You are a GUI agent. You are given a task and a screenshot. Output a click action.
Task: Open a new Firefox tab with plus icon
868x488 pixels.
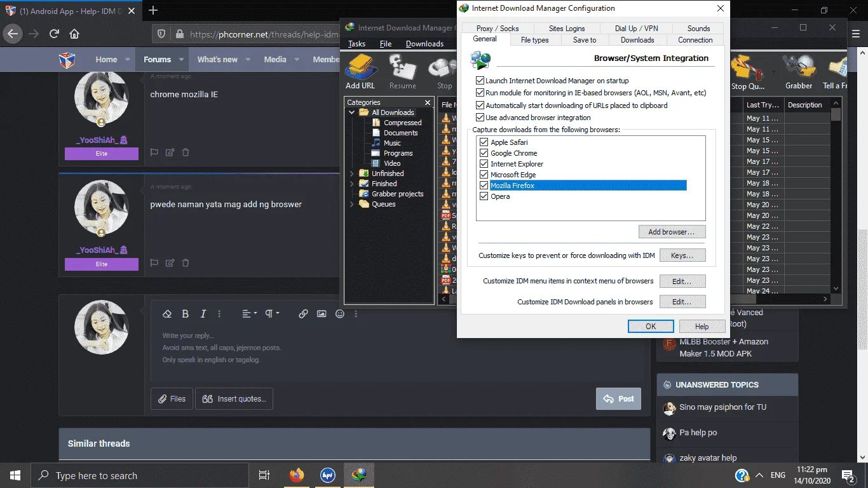click(x=153, y=10)
